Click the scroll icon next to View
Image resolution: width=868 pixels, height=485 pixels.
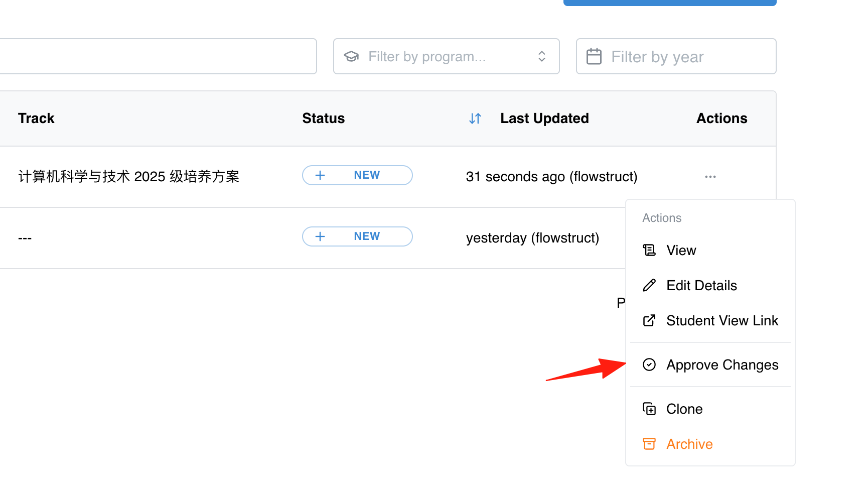[649, 250]
